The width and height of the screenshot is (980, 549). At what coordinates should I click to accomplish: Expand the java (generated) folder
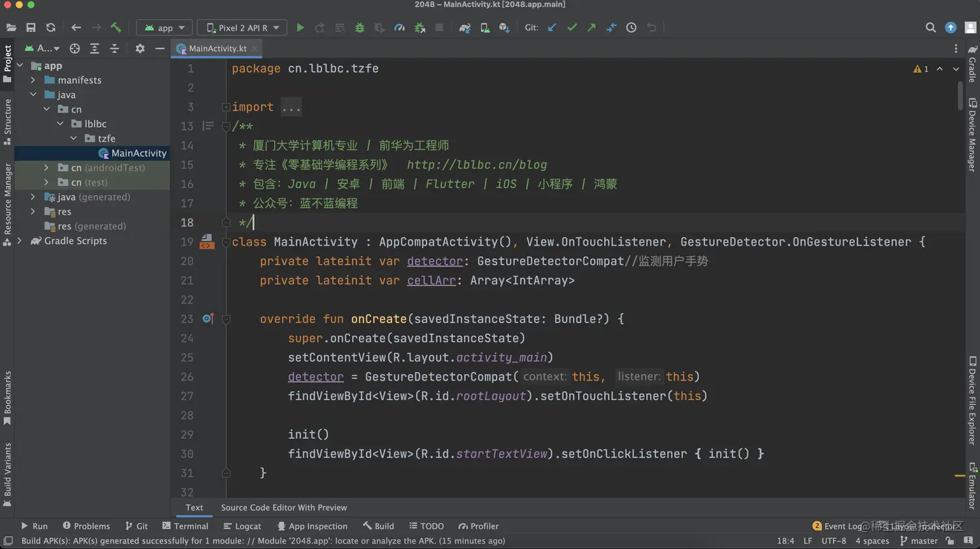coord(33,197)
